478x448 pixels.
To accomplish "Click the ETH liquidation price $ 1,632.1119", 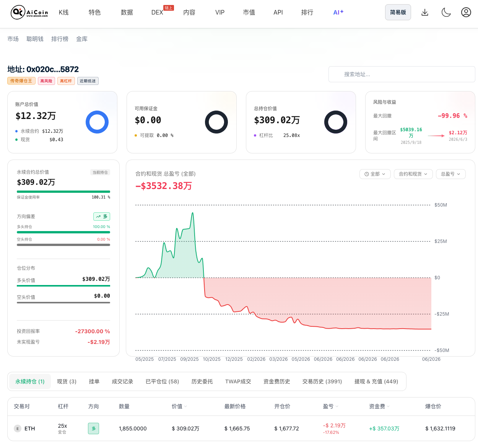I will click(x=440, y=428).
